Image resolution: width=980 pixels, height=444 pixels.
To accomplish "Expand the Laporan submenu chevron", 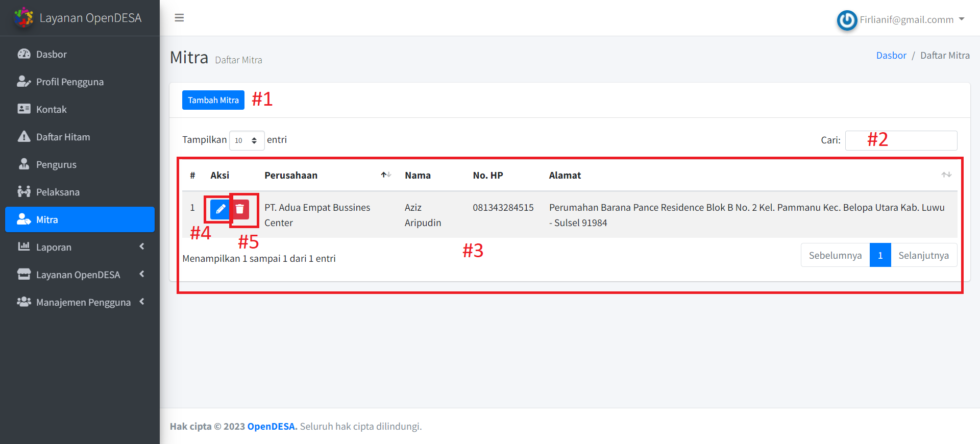I will [x=142, y=246].
